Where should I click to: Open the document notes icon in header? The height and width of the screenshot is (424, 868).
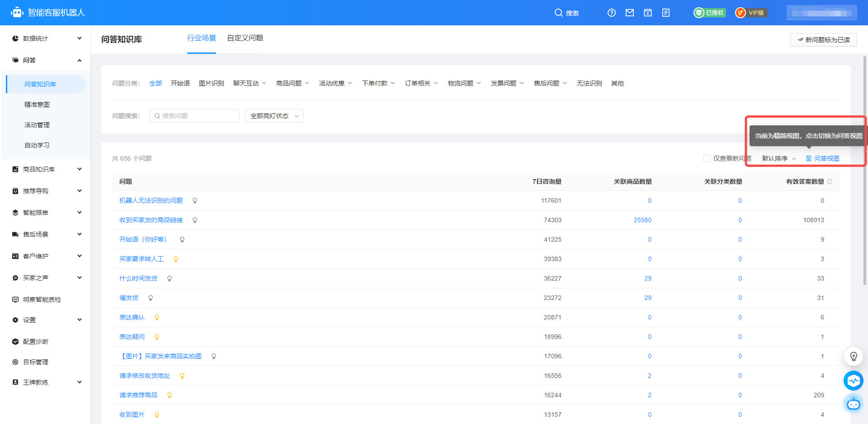coord(666,13)
